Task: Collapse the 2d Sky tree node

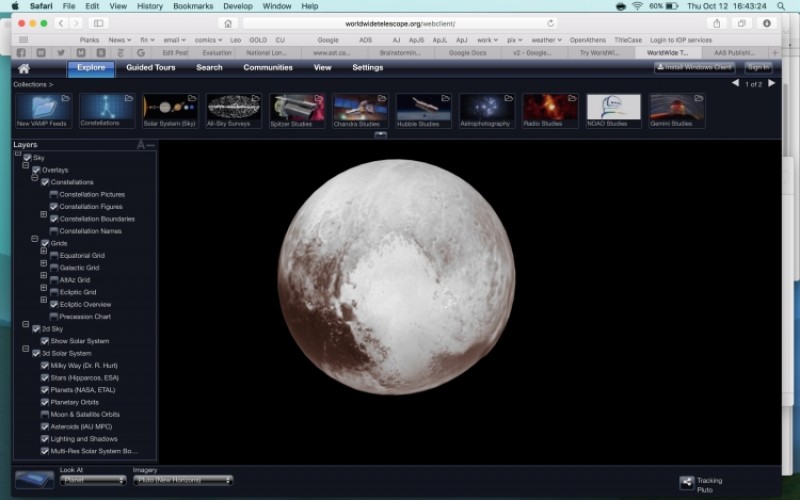Action: [26, 324]
